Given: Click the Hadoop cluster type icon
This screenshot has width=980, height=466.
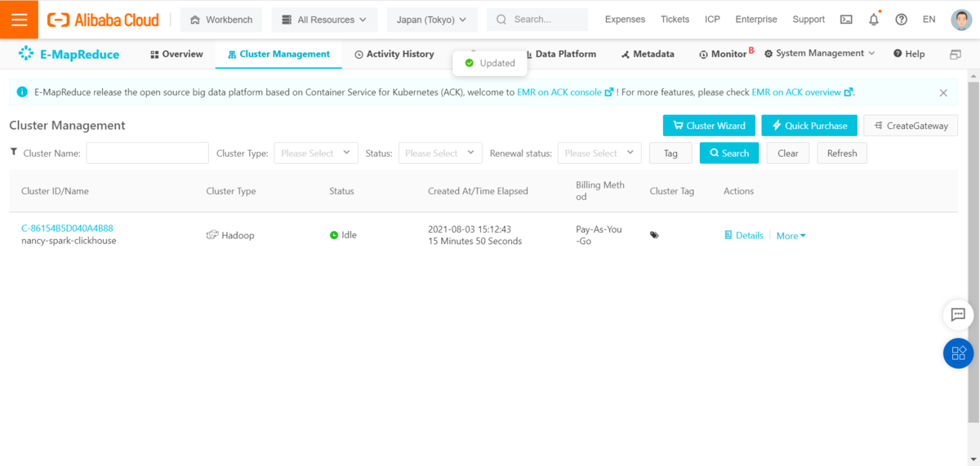Looking at the screenshot, I should [x=213, y=235].
